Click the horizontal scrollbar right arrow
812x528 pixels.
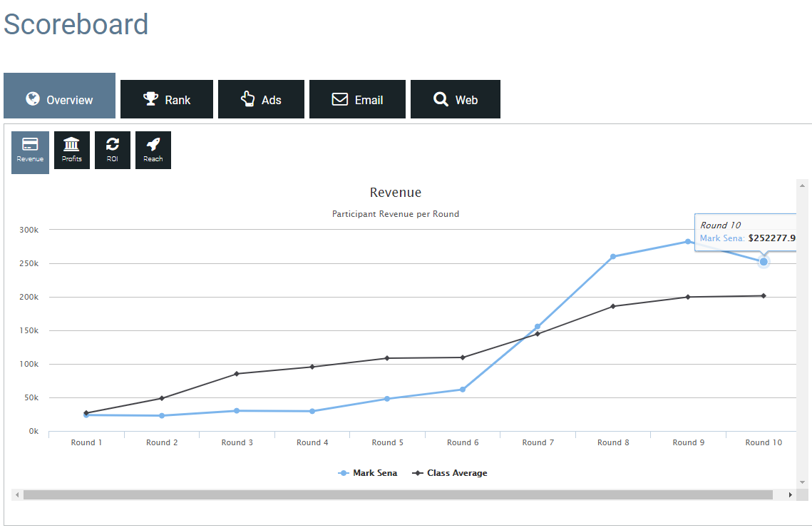pos(790,495)
